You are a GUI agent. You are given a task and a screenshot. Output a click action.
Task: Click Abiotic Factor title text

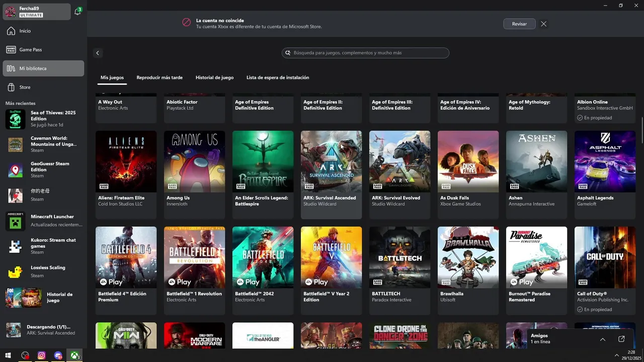(182, 102)
